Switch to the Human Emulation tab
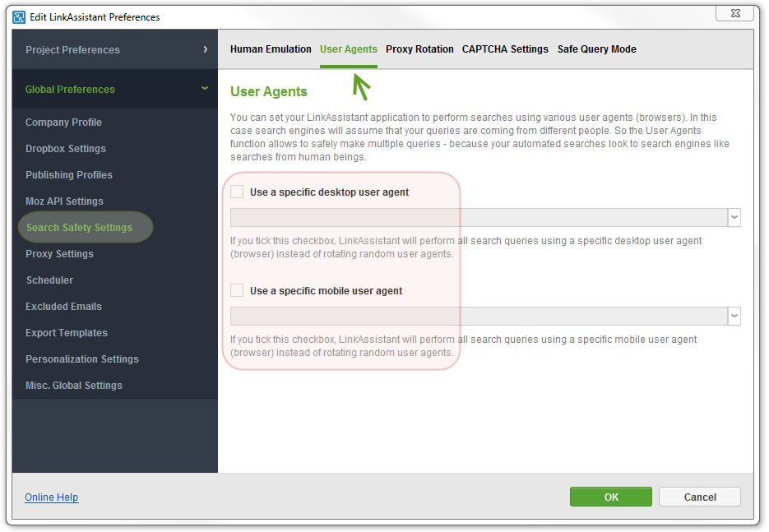769x532 pixels. [271, 49]
